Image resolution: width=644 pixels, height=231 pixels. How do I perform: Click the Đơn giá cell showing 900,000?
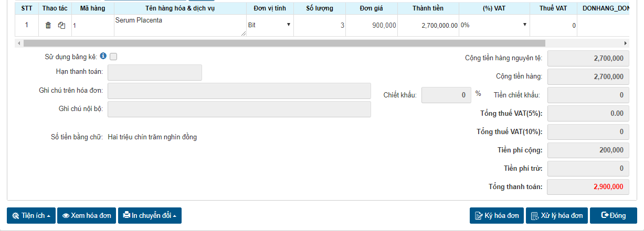pos(372,25)
